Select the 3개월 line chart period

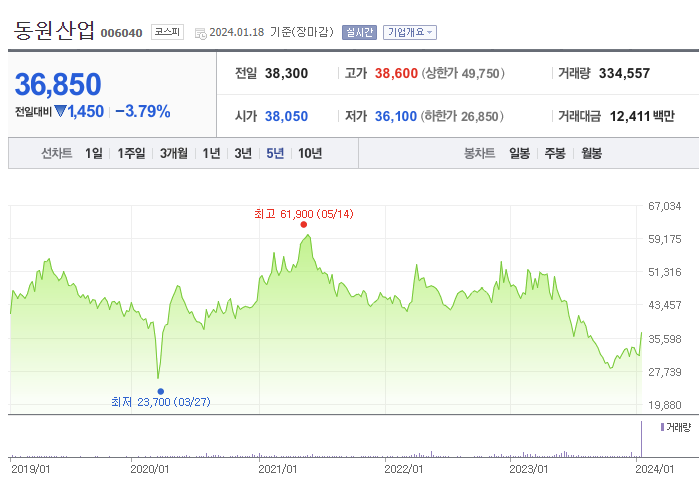click(x=174, y=153)
